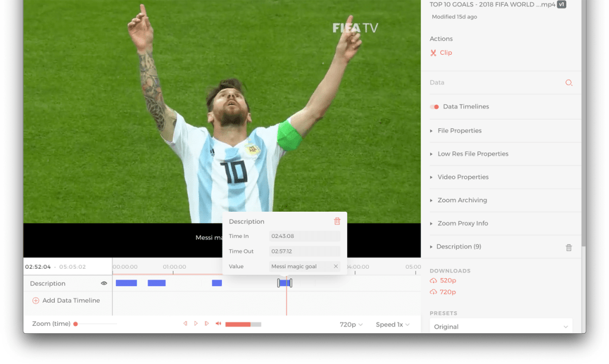The width and height of the screenshot is (609, 364).
Task: Step forward one frame with the right arrow
Action: click(x=207, y=324)
